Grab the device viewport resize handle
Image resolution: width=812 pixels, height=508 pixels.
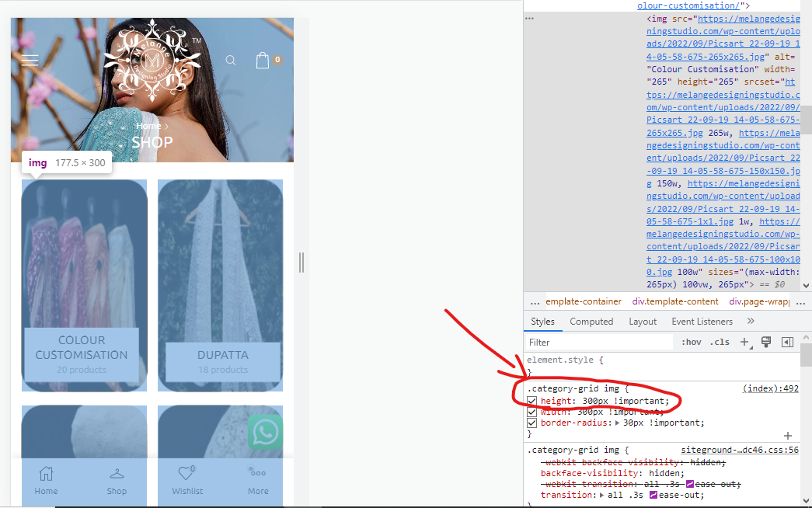[301, 263]
